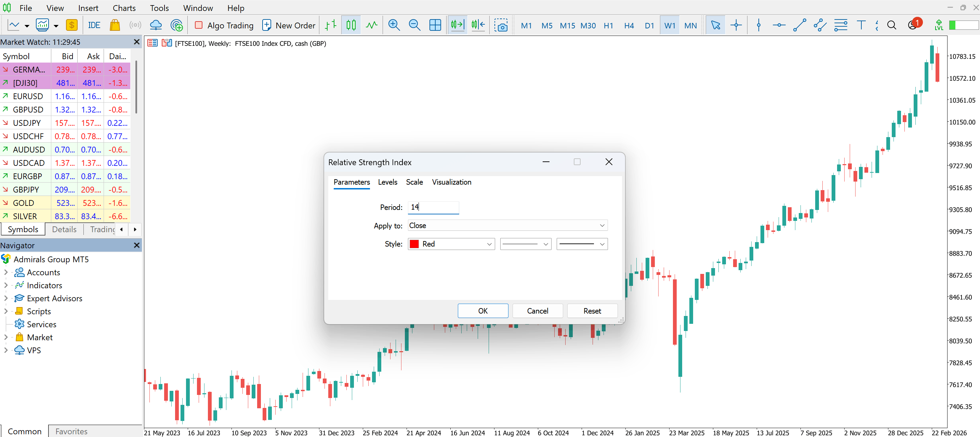The width and height of the screenshot is (980, 437).
Task: Tile chart windows grid icon
Action: click(x=435, y=26)
